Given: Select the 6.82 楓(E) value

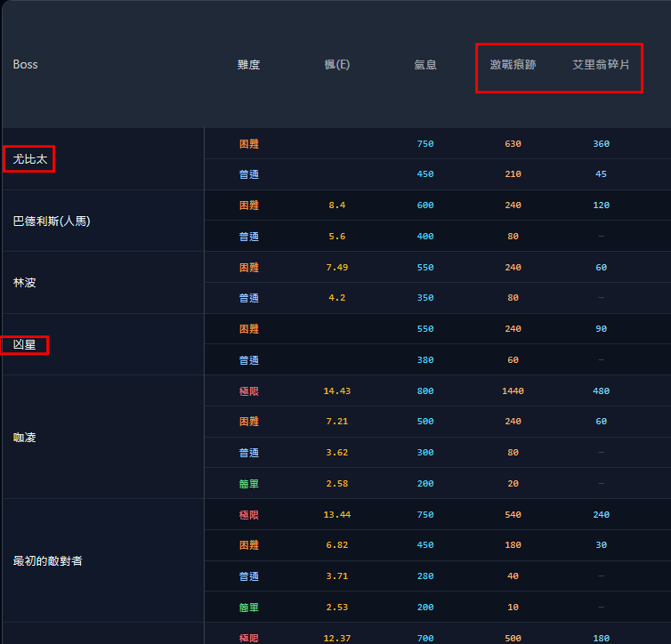Looking at the screenshot, I should [336, 545].
